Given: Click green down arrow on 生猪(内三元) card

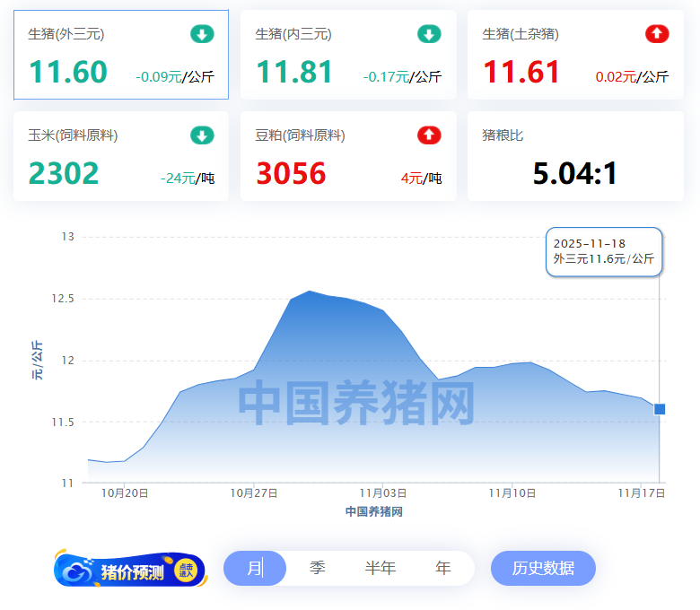Looking at the screenshot, I should click(429, 35).
